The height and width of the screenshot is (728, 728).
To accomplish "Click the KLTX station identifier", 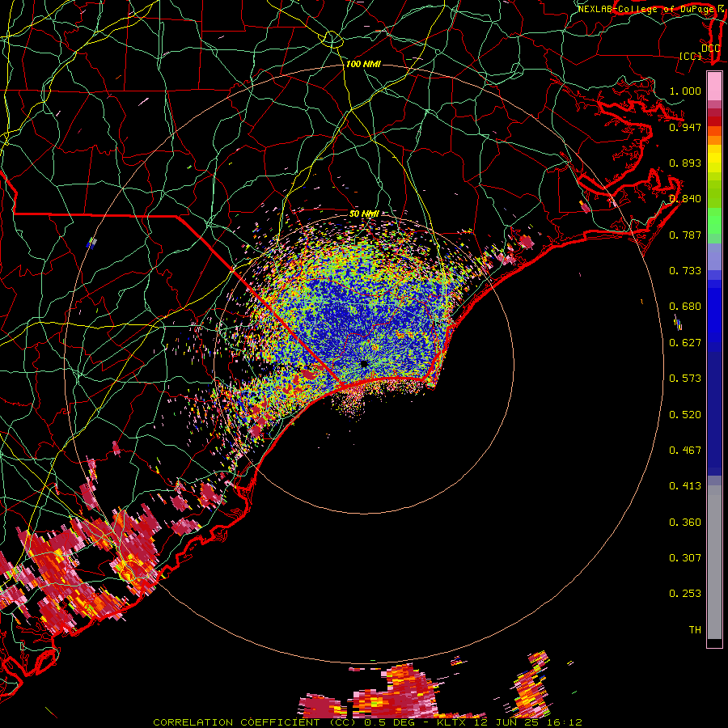I will 451,722.
